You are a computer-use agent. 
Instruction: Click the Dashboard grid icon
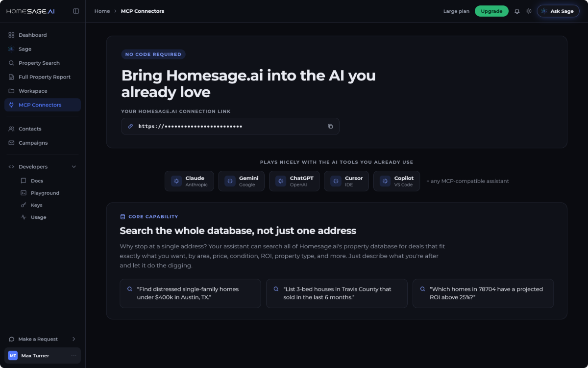pyautogui.click(x=11, y=35)
